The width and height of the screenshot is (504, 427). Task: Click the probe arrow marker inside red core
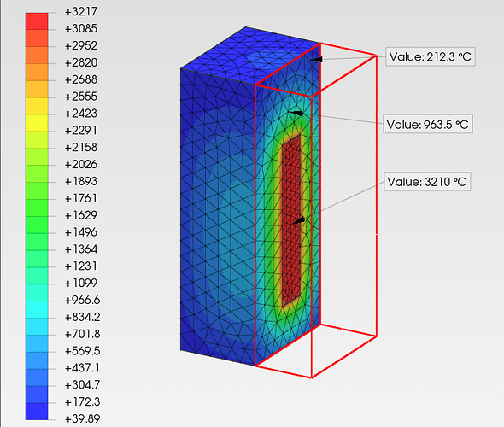[x=299, y=220]
